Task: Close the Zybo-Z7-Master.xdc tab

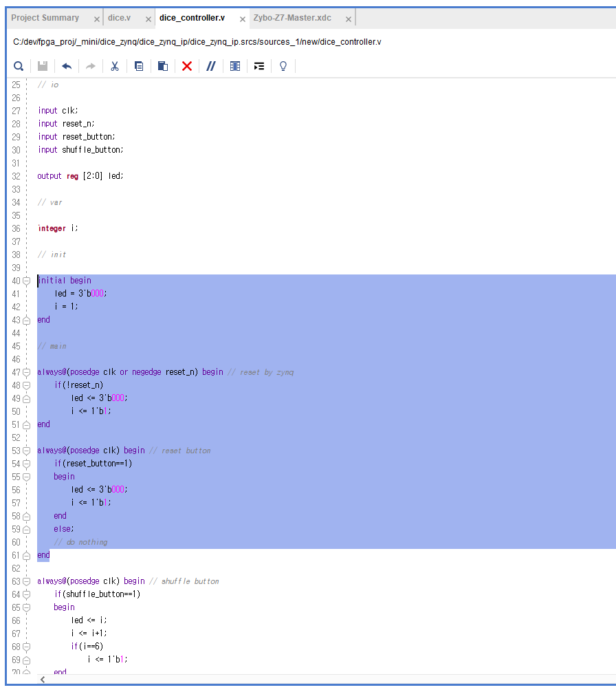Action: [349, 19]
